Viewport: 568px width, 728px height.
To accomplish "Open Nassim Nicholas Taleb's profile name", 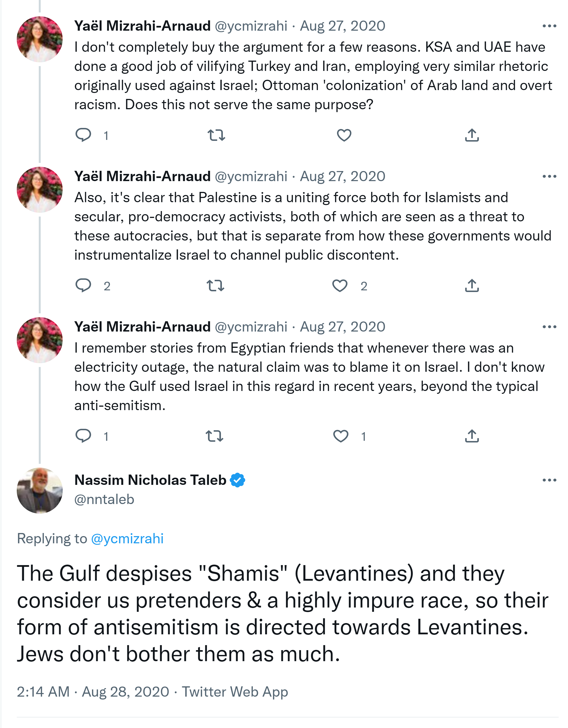I will [150, 480].
